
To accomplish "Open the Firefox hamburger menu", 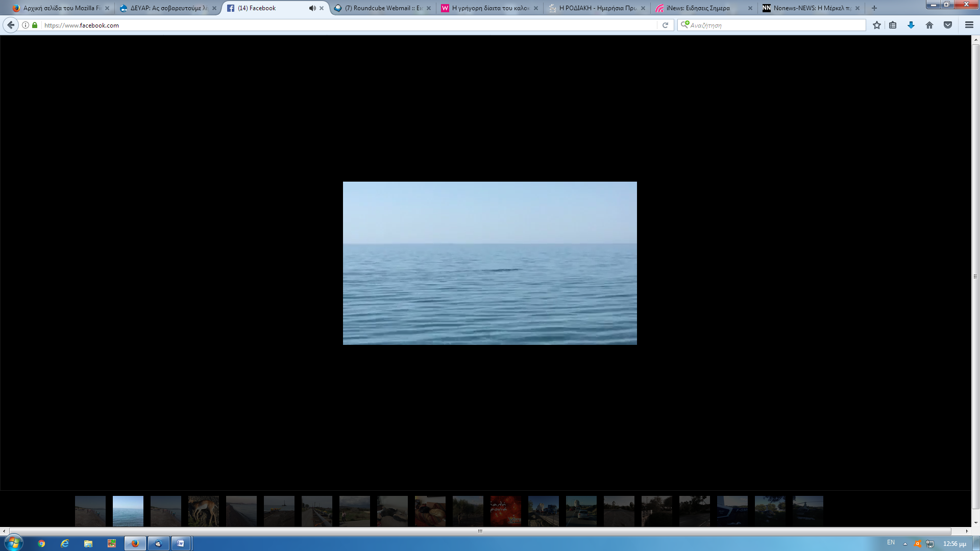I will (x=969, y=25).
